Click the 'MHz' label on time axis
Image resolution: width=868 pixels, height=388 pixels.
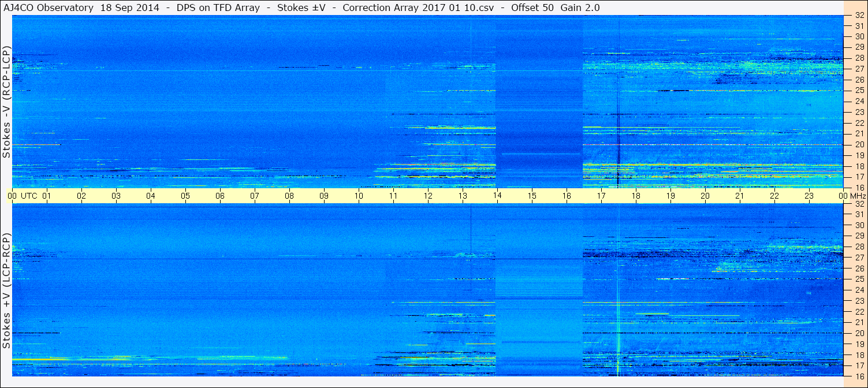[858, 196]
